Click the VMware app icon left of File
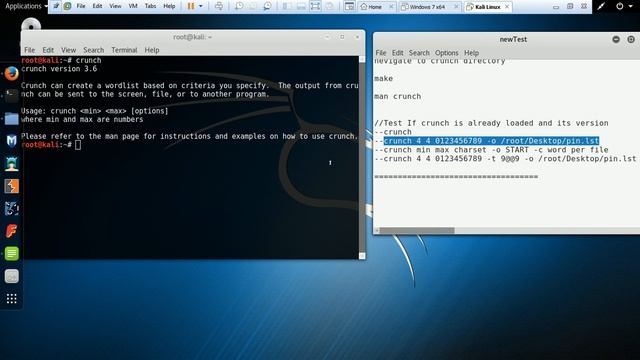This screenshot has height=360, width=640. 56,6
